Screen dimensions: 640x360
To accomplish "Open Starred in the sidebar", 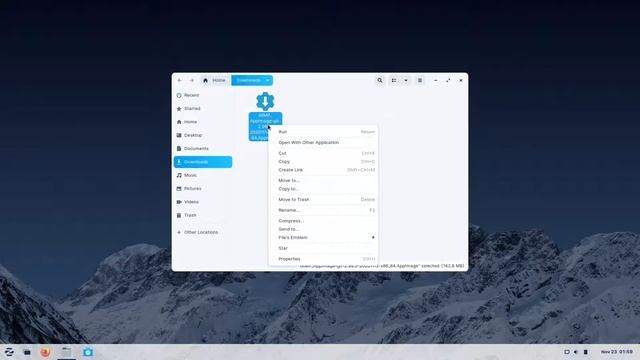I will click(203, 109).
